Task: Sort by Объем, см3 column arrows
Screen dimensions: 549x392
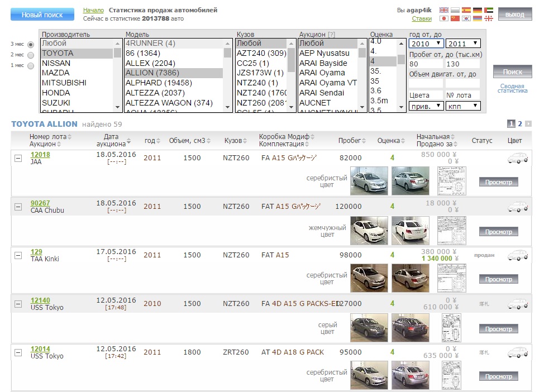Action: 209,141
